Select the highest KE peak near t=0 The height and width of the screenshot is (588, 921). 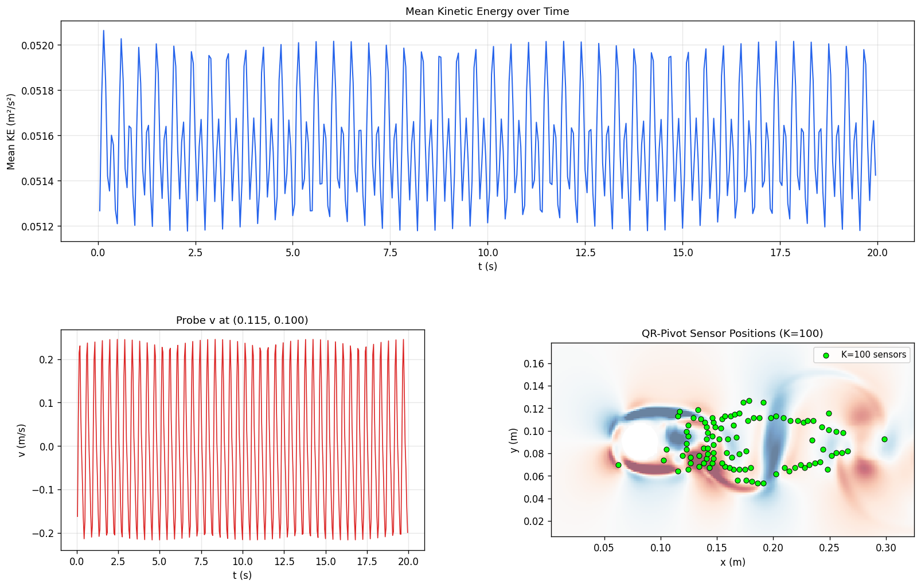tap(103, 32)
